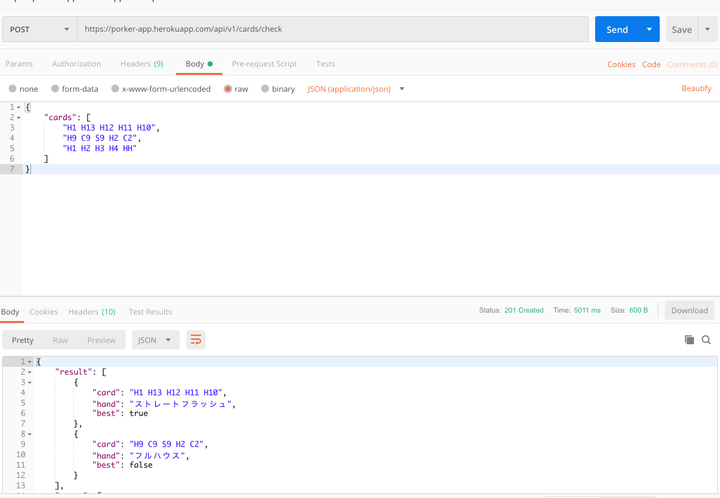Collapse the "result" array fold arrow
The height and width of the screenshot is (498, 720).
[30, 372]
